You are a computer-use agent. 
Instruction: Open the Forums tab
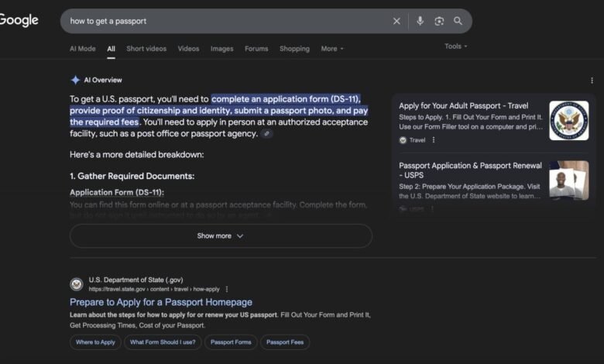coord(256,49)
